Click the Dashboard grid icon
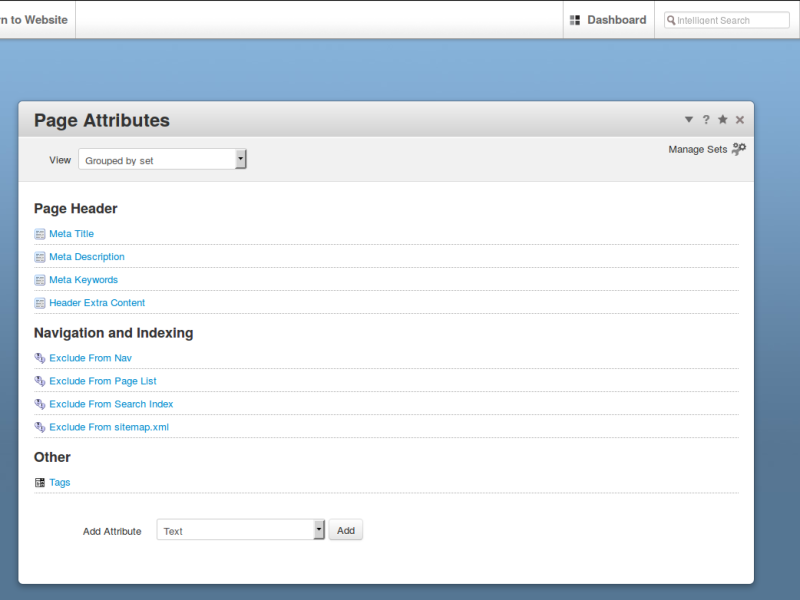 574,20
